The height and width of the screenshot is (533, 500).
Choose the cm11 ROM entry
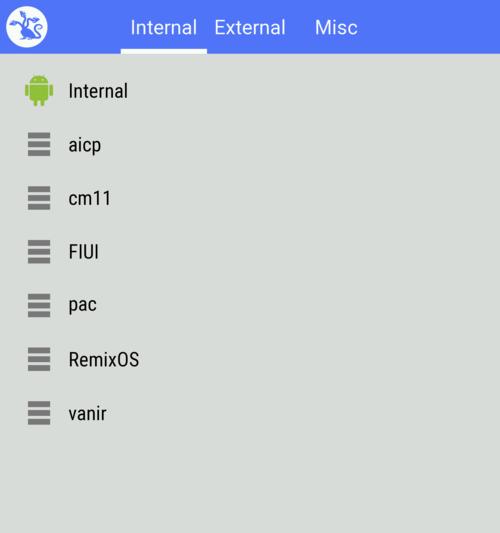click(250, 198)
